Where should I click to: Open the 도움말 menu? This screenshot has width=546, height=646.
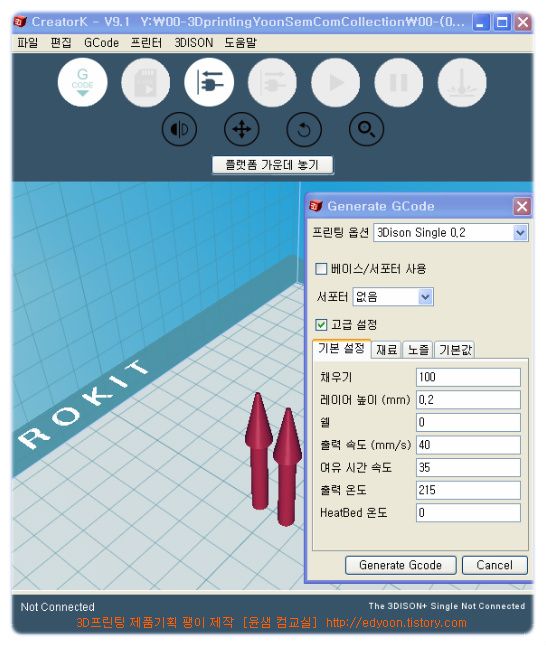(240, 42)
